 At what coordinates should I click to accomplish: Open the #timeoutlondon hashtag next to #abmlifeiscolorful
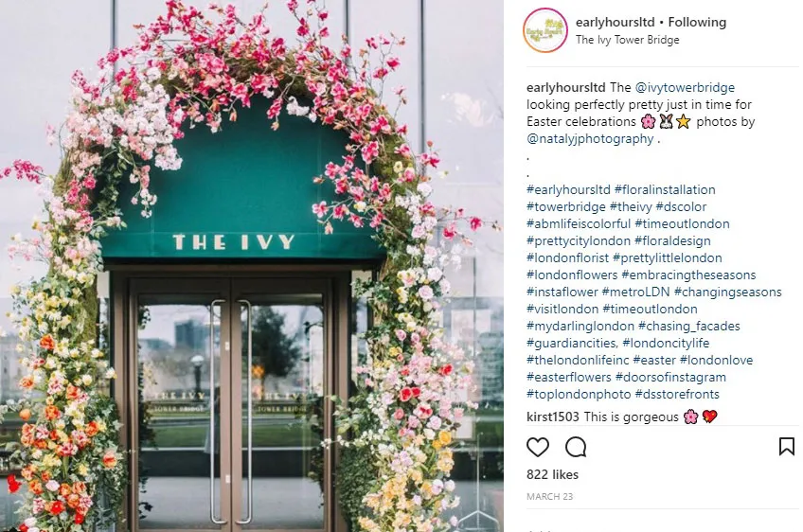point(682,223)
